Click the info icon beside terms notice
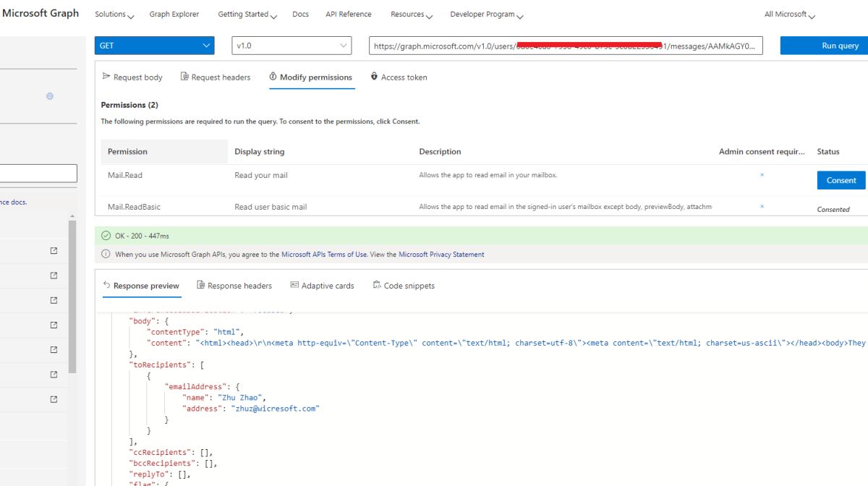This screenshot has height=486, width=868. point(106,255)
